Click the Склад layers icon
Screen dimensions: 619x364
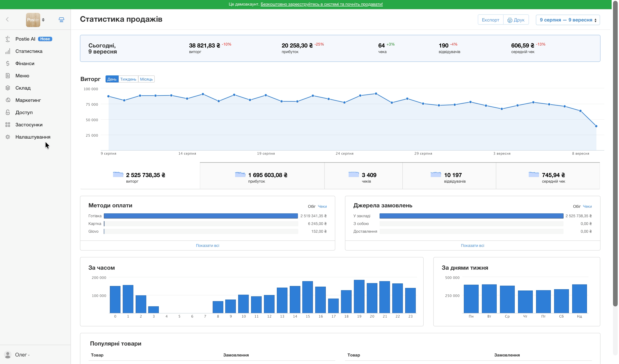8,88
